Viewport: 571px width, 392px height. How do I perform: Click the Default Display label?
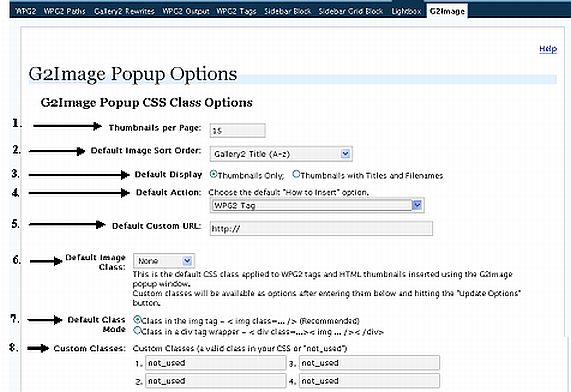(168, 175)
